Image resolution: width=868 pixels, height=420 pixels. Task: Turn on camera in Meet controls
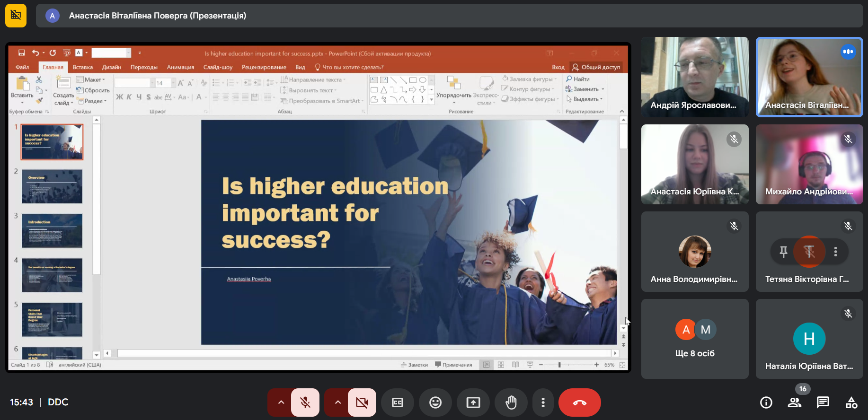click(362, 402)
